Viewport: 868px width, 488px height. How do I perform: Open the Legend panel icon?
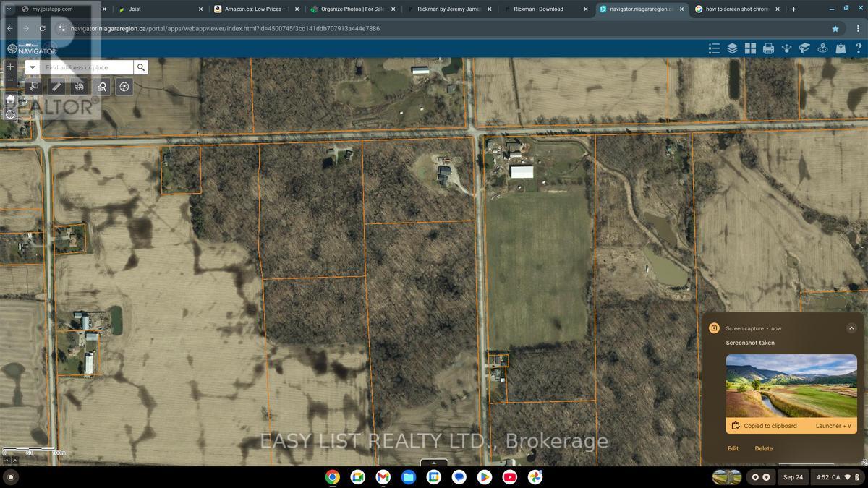coord(714,48)
